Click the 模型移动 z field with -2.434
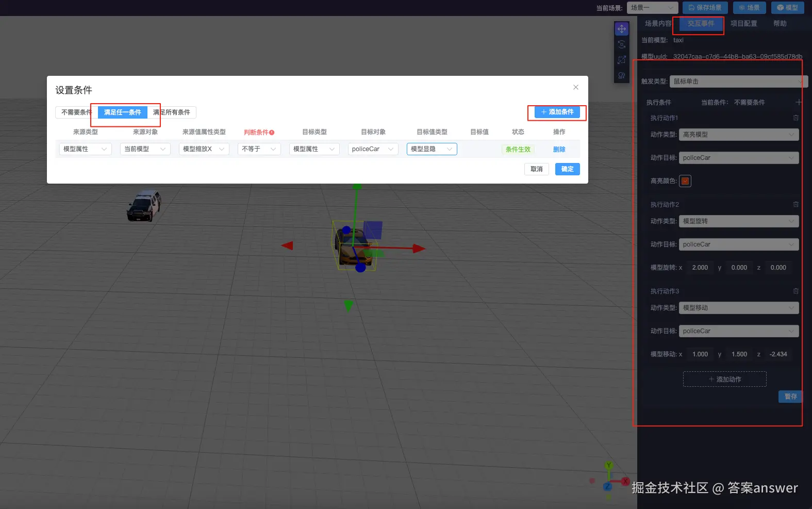Image resolution: width=812 pixels, height=509 pixels. coord(778,354)
